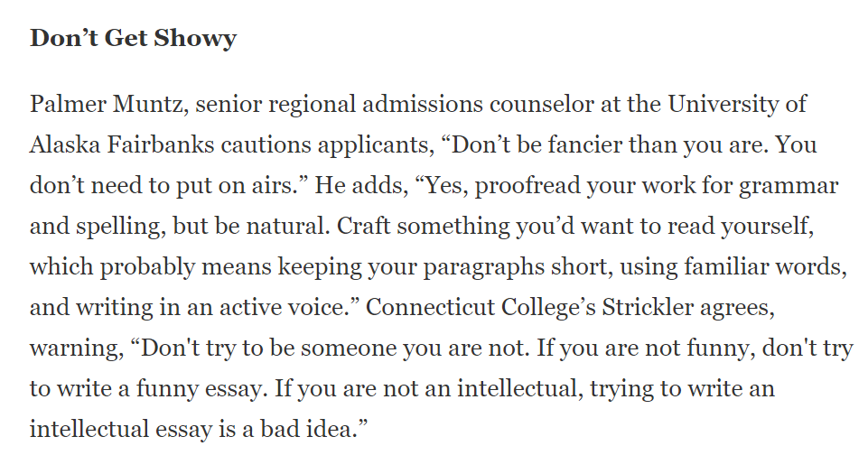
Task: Click the words funny essay
Action: 200,389
